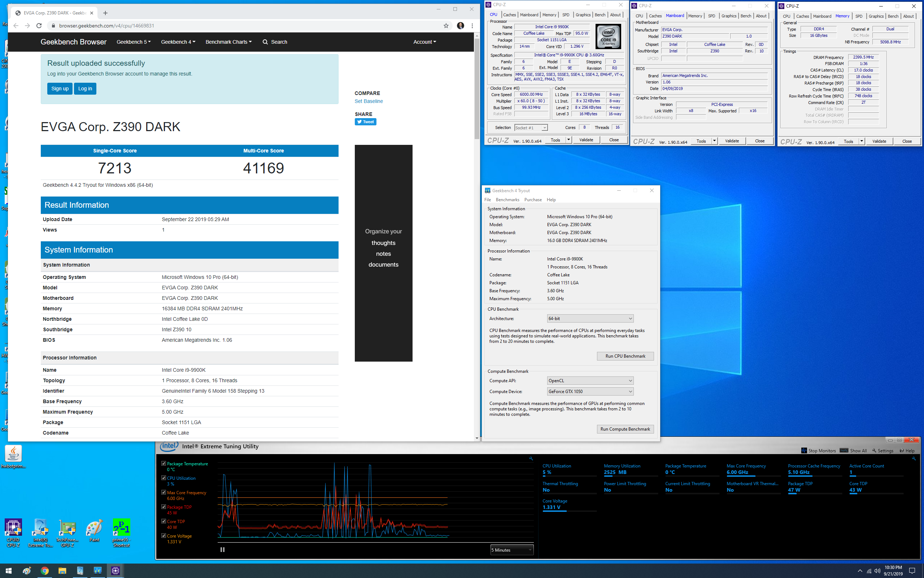Image resolution: width=924 pixels, height=578 pixels.
Task: Click the Organize your thoughts ad banner
Action: [x=383, y=253]
